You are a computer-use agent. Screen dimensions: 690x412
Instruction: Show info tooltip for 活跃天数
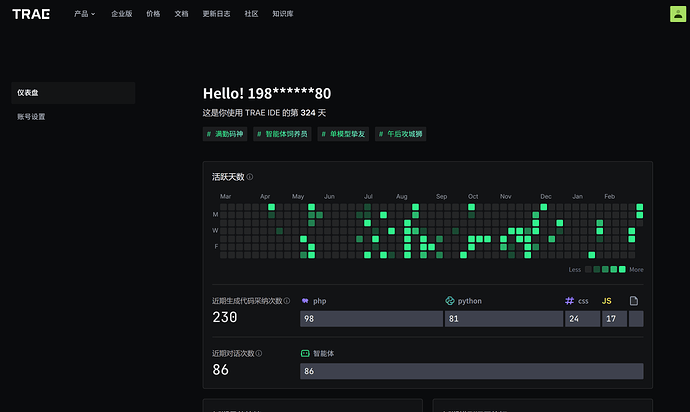tap(250, 177)
